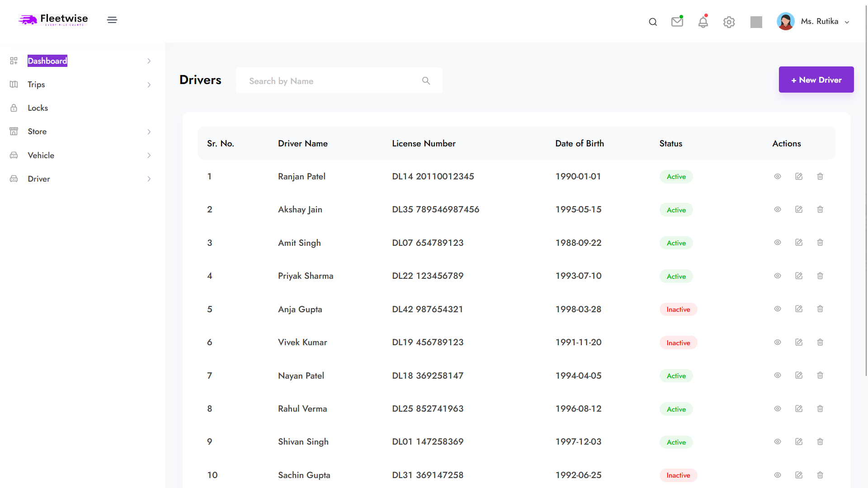View Amit Singh's details via eye icon
Viewport: 868px width, 488px height.
(778, 243)
